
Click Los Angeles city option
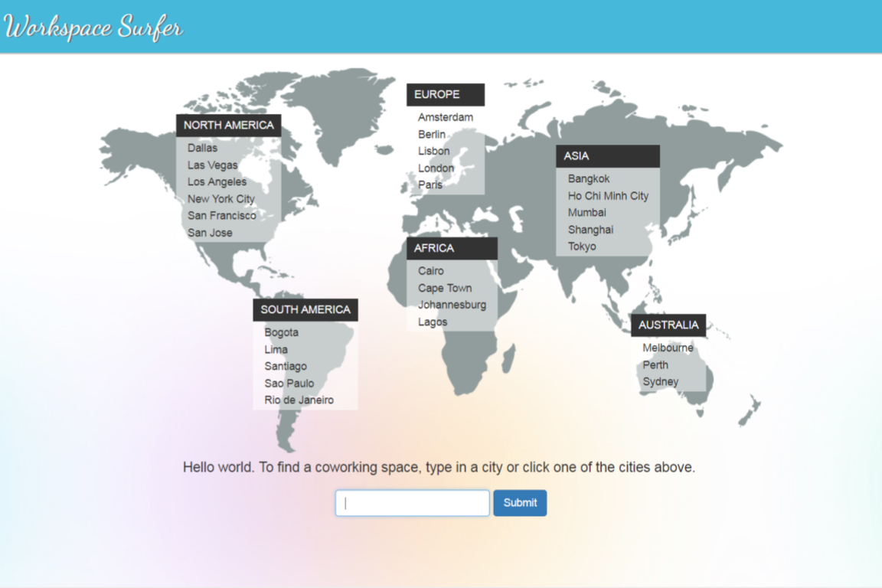(217, 181)
